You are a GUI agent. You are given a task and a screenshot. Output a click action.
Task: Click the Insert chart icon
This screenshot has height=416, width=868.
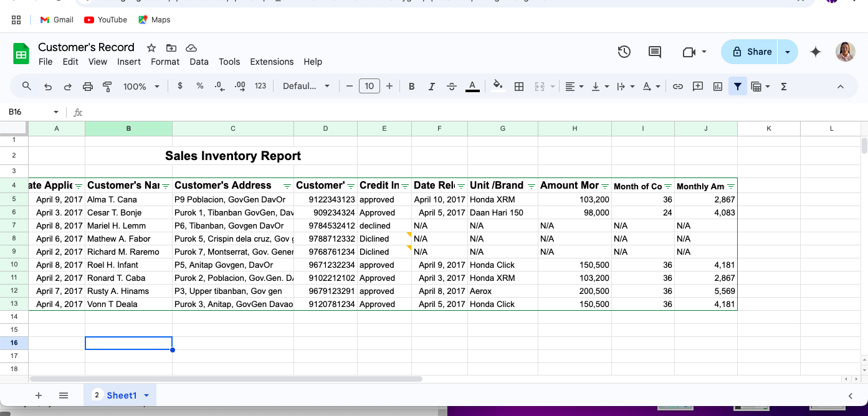(718, 87)
